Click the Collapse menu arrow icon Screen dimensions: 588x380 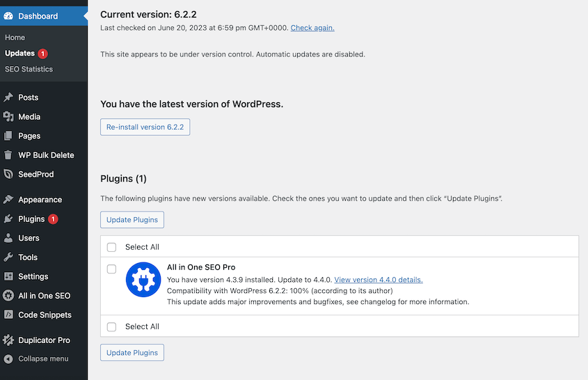click(8, 359)
